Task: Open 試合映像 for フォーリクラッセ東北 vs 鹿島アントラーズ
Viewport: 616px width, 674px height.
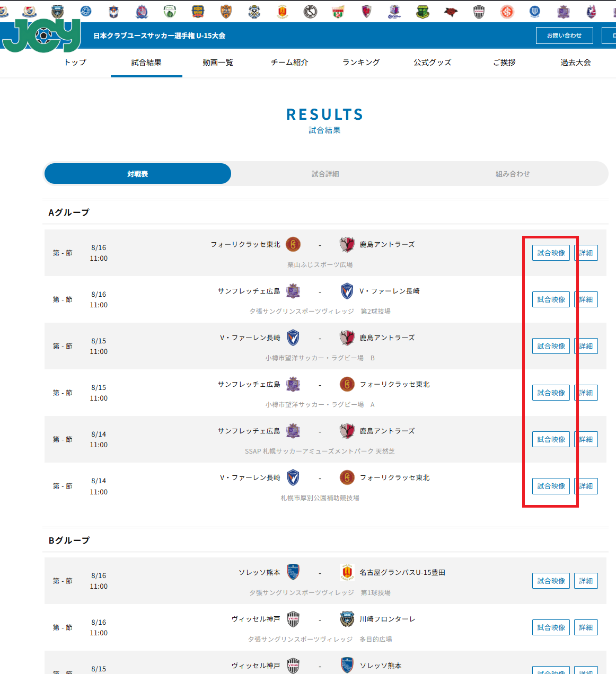Action: coord(551,253)
